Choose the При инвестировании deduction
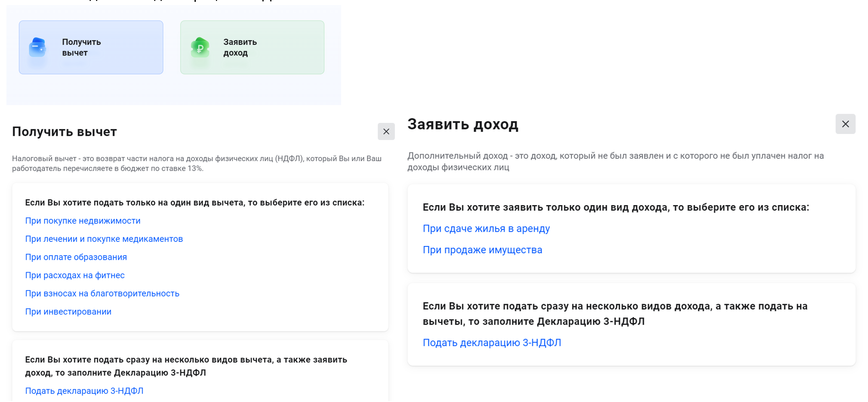This screenshot has height=402, width=868. [68, 312]
